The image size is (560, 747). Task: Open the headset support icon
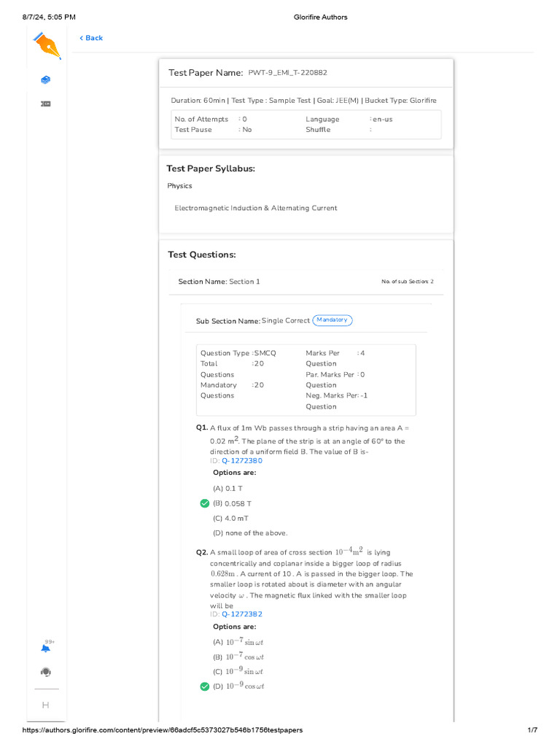(46, 671)
